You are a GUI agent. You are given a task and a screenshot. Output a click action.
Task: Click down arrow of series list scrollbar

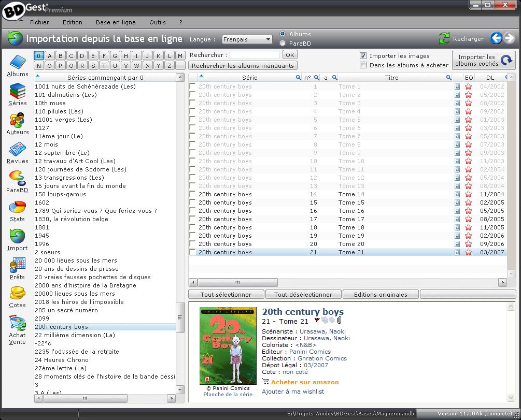point(180,389)
